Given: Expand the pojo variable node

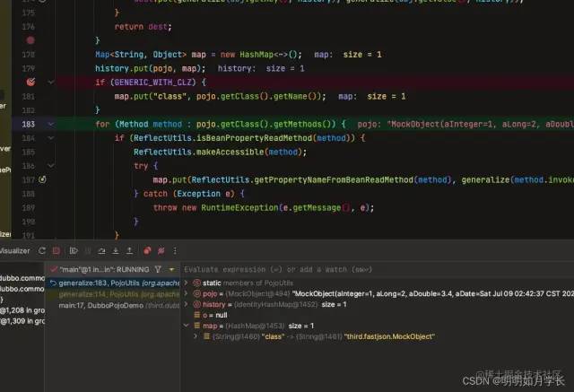Looking at the screenshot, I should pos(187,293).
